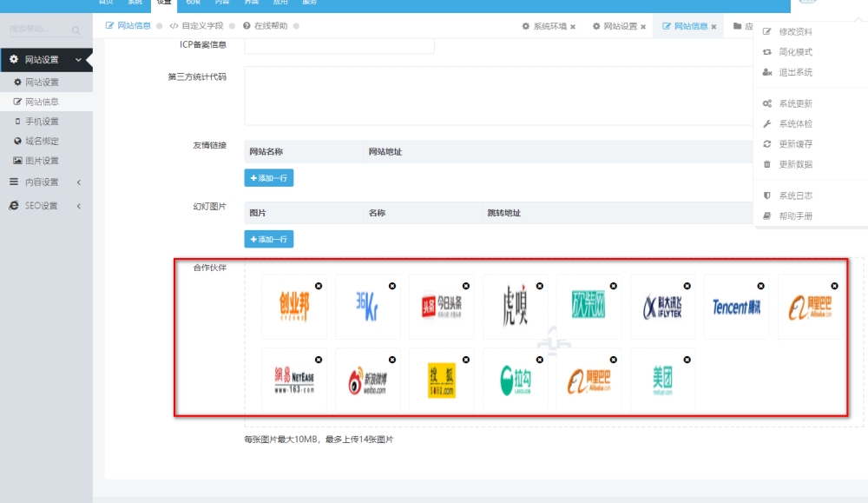Screen dimensions: 868x503
Task: Expand the SEO设置 sidebar group
Action: point(47,206)
